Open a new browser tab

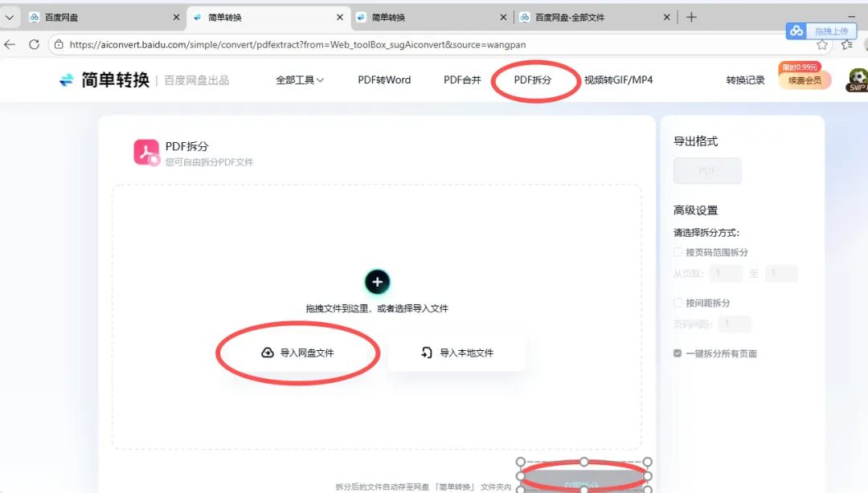(x=691, y=17)
